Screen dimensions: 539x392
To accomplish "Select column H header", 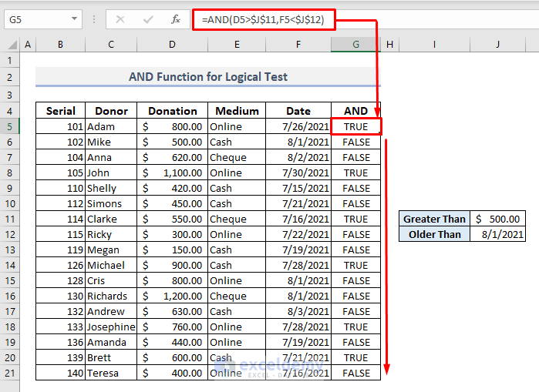I will pyautogui.click(x=390, y=45).
